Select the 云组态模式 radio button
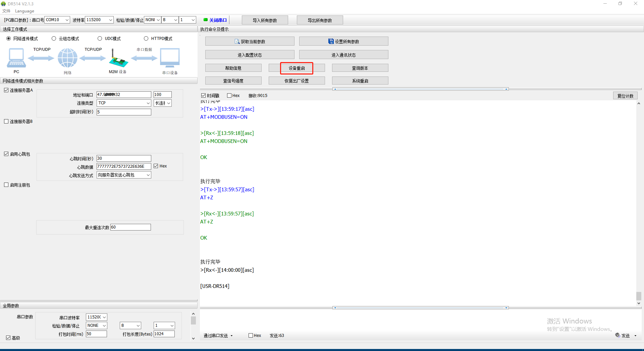This screenshot has height=351, width=644. click(x=54, y=39)
